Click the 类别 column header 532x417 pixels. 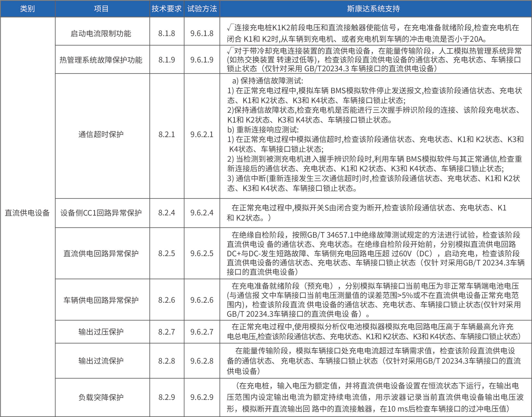[x=27, y=9]
